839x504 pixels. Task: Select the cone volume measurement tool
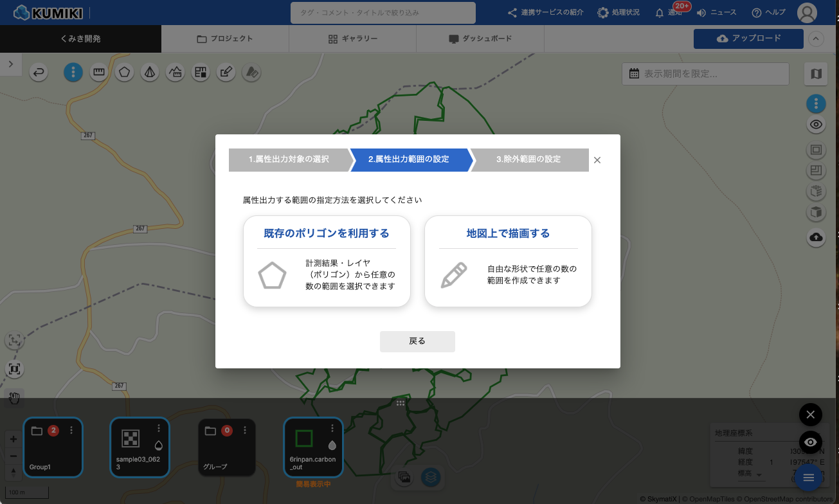(x=149, y=73)
